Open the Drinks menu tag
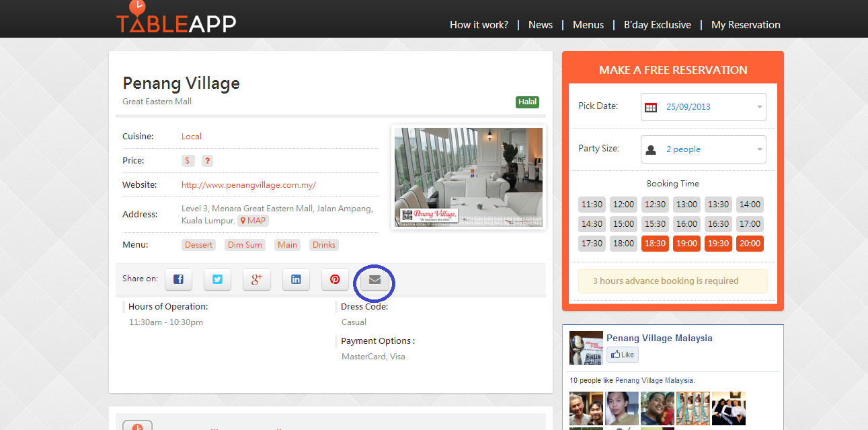The image size is (868, 430). pos(324,245)
